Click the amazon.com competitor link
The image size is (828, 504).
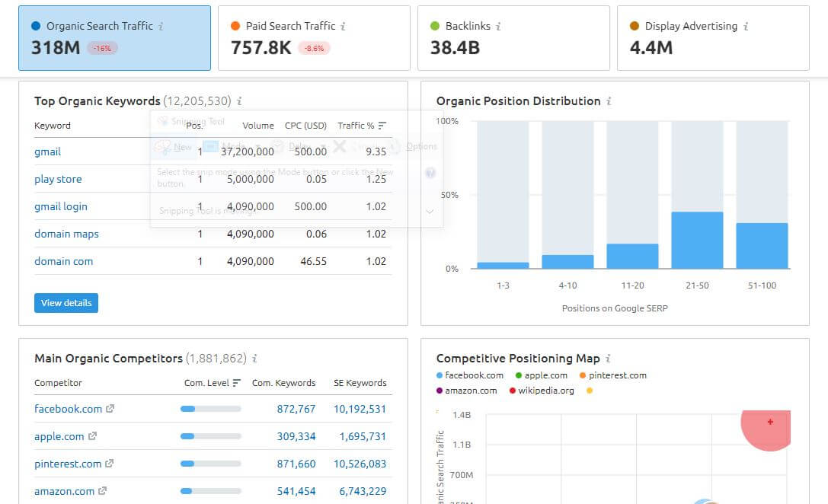(65, 491)
